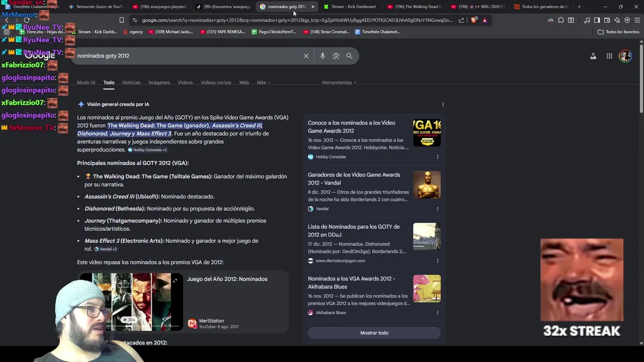Play the MeriStation nominees video thumbnail
The image size is (644, 362).
coord(131,302)
